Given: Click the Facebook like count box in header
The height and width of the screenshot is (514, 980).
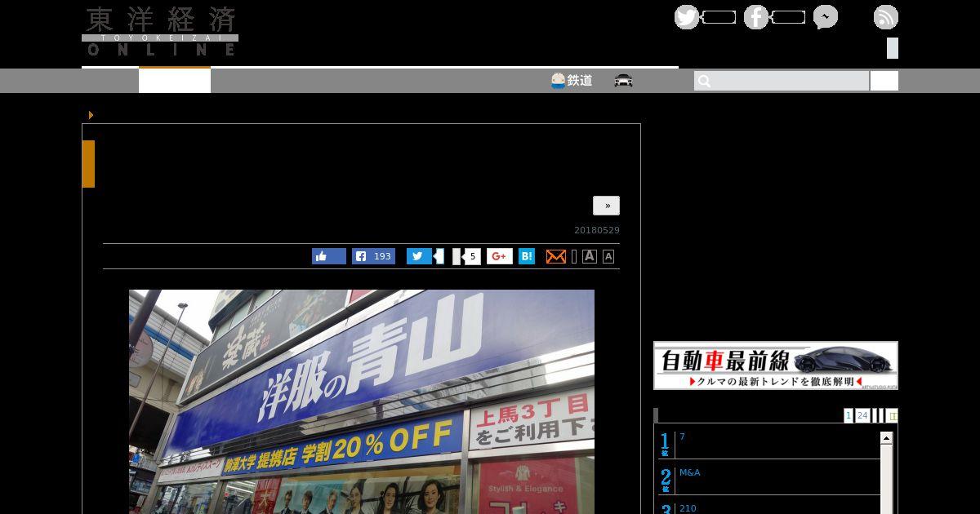Looking at the screenshot, I should (788, 17).
